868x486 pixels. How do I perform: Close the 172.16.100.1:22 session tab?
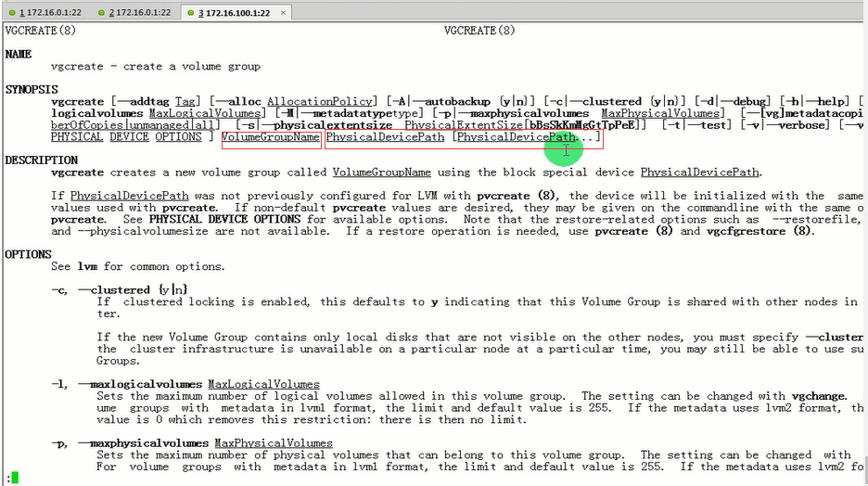click(x=284, y=13)
